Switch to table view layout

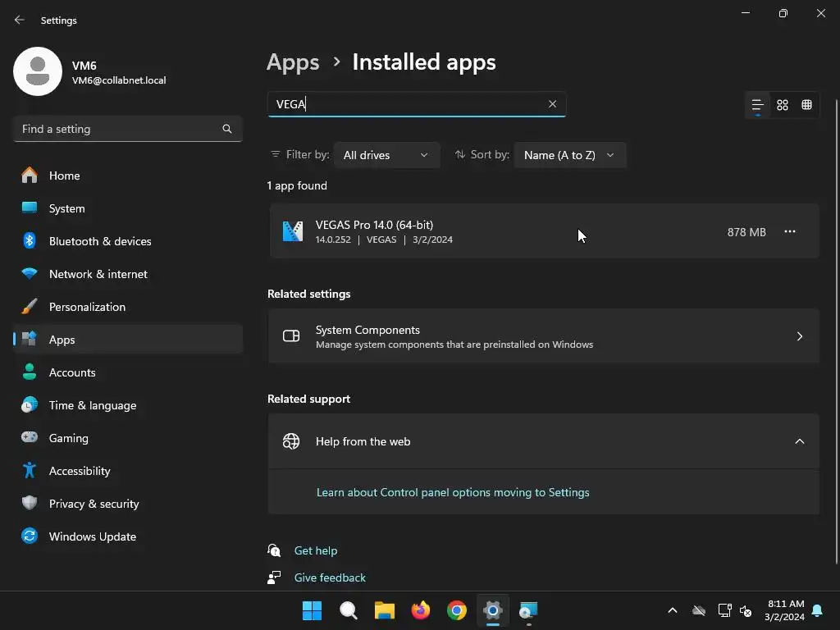(x=807, y=105)
